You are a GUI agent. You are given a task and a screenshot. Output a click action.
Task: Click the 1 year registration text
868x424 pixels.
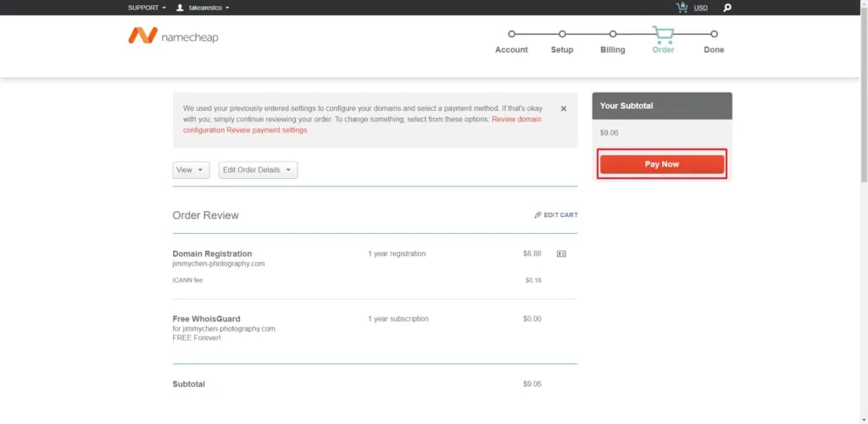(x=397, y=254)
